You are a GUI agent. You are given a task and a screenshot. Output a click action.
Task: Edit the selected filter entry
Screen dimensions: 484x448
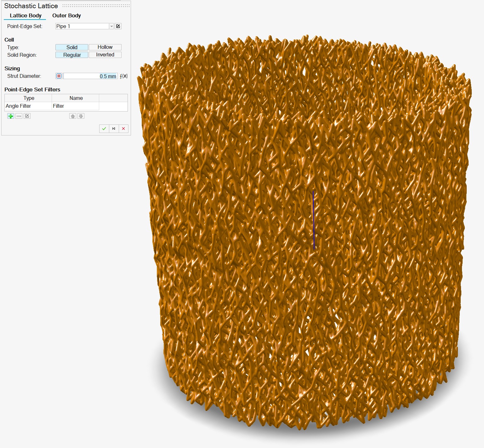[27, 116]
